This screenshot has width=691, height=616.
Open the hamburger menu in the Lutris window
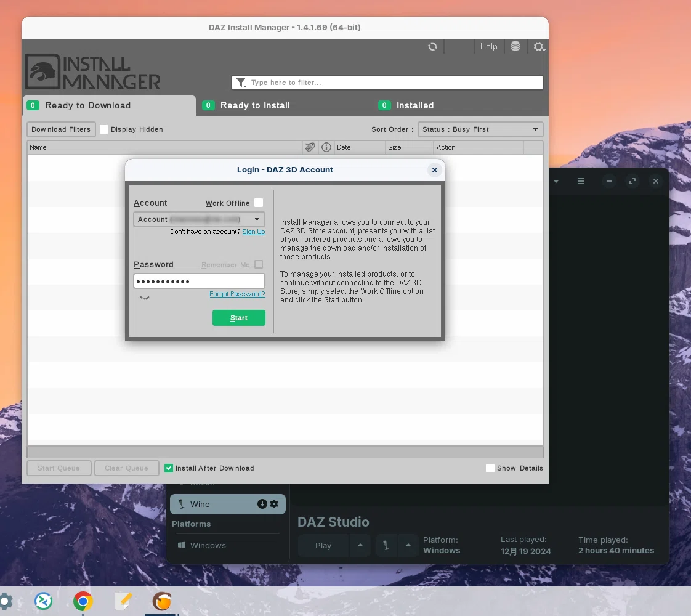(581, 181)
